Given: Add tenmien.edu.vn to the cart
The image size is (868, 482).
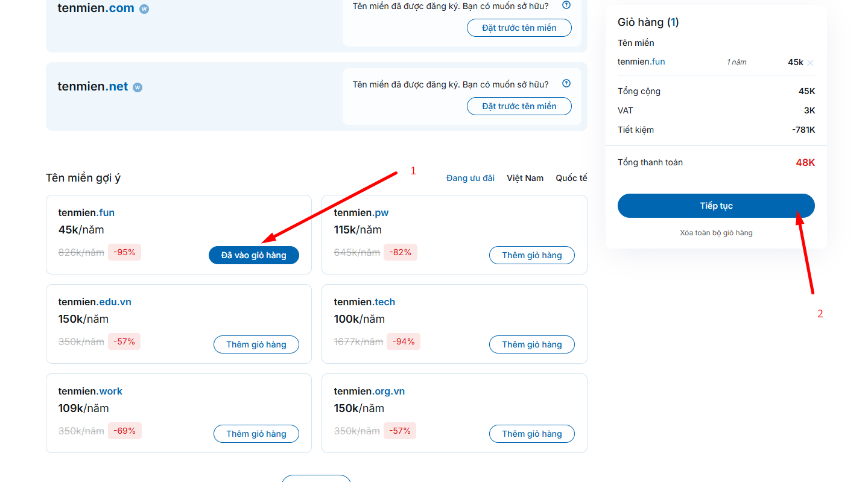Looking at the screenshot, I should [256, 344].
